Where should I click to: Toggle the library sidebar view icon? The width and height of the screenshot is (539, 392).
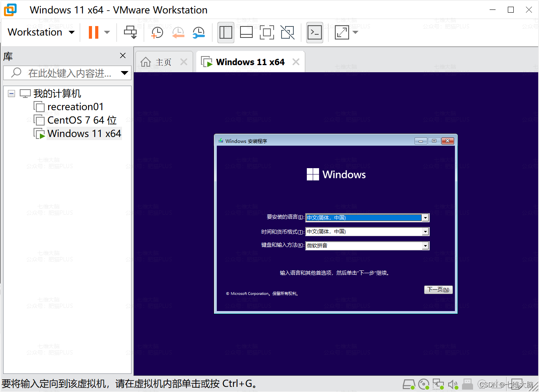(x=225, y=32)
